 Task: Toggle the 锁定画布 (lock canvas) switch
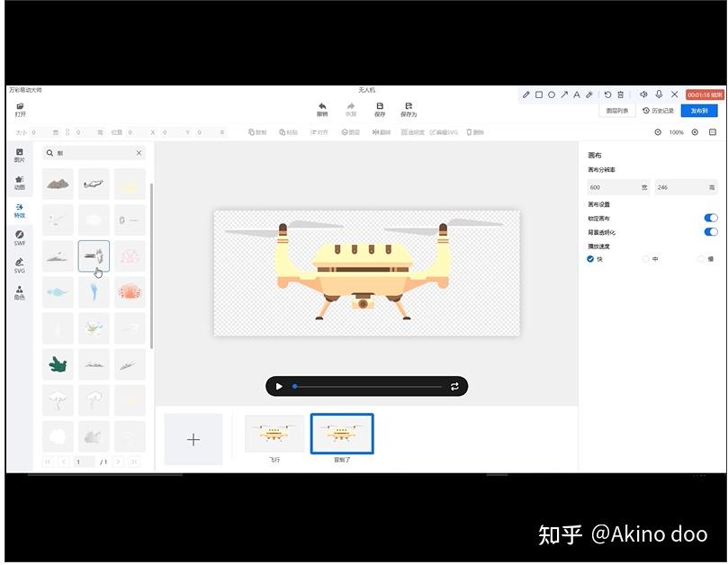coord(711,218)
